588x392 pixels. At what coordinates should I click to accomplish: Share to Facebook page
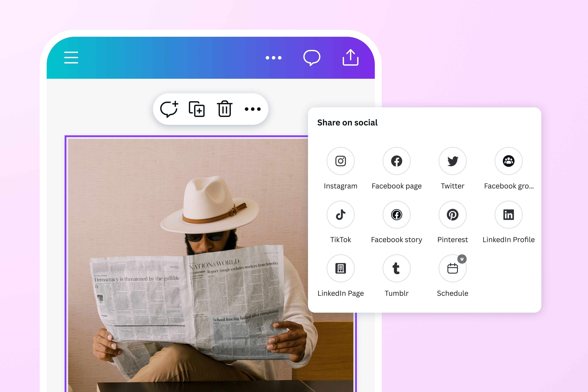click(397, 161)
